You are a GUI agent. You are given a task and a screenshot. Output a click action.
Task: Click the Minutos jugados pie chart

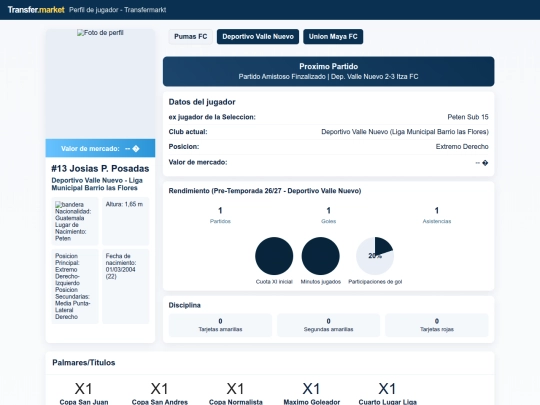(321, 256)
